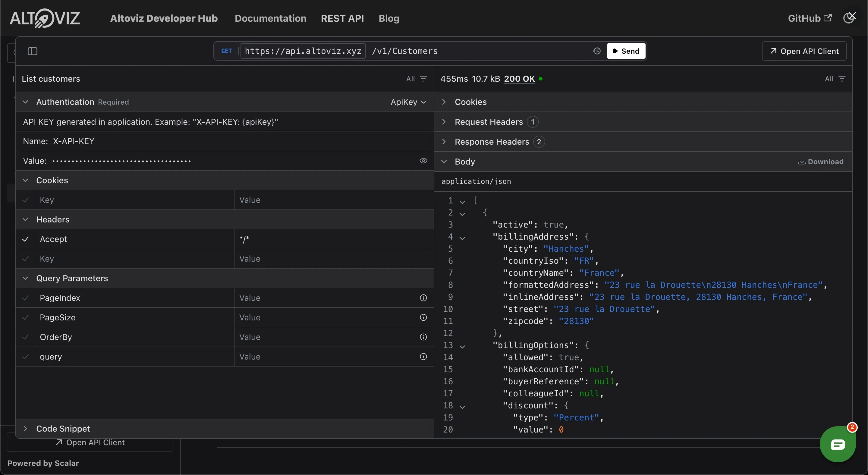The height and width of the screenshot is (475, 868).
Task: Enable the query parameter checkbox
Action: point(25,357)
